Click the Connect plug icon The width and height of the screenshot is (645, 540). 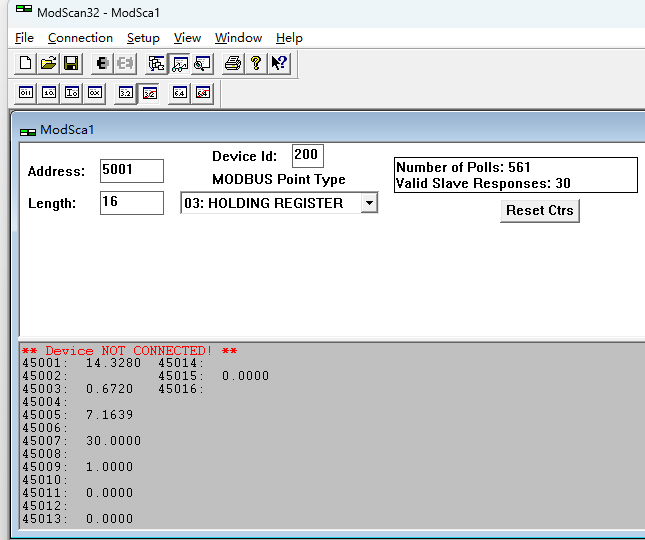click(x=102, y=64)
